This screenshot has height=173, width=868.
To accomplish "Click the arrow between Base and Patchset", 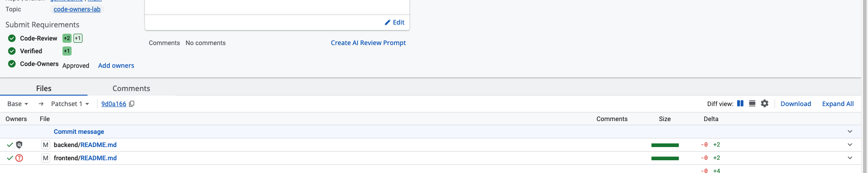I will point(41,104).
